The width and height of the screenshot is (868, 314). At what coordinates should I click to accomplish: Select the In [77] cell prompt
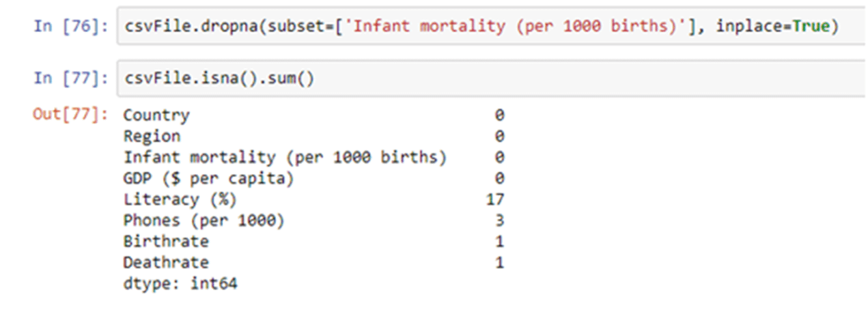pos(70,78)
